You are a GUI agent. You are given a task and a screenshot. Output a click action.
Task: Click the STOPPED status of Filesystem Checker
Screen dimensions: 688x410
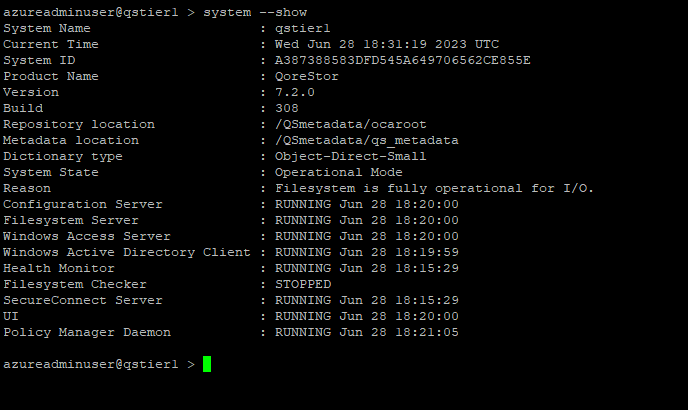pyautogui.click(x=303, y=284)
